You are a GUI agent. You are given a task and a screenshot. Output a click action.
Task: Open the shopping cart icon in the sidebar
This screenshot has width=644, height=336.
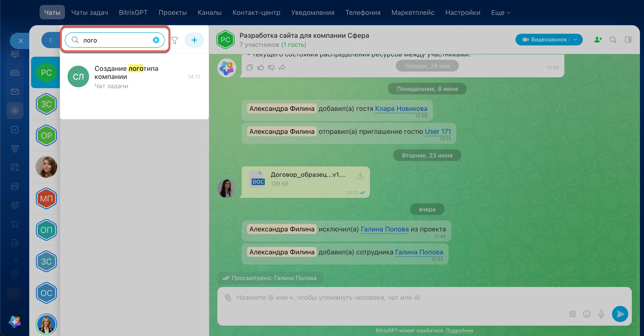[15, 224]
